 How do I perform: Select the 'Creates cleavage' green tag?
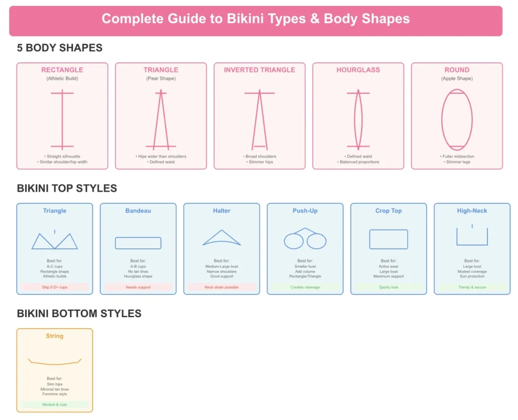[x=305, y=287]
